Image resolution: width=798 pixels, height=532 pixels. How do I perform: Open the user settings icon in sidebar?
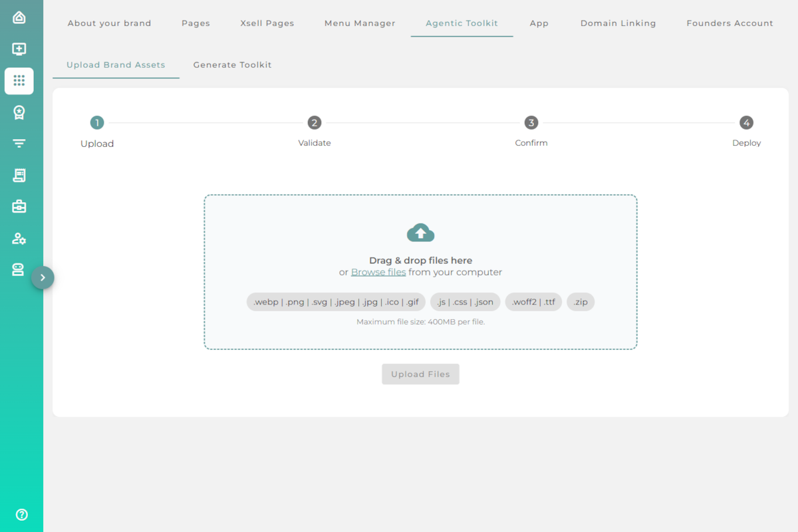tap(19, 239)
